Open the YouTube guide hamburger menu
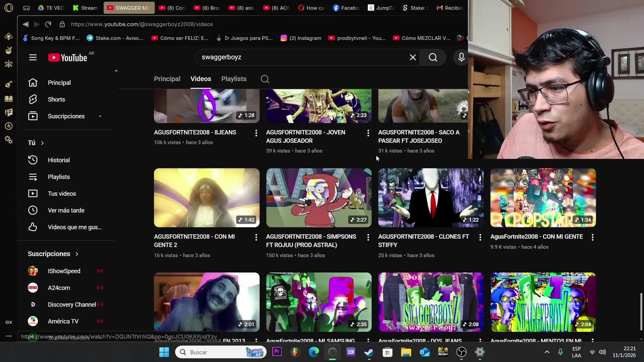The height and width of the screenshot is (362, 644). click(33, 57)
